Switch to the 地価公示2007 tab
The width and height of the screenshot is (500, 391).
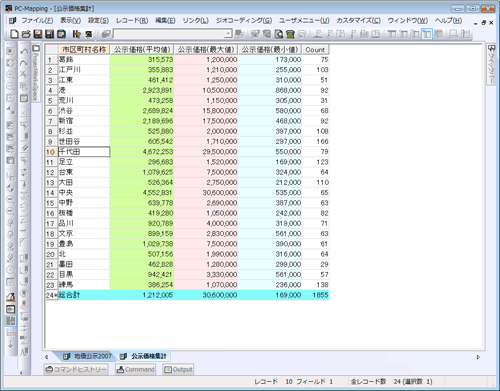(x=88, y=356)
